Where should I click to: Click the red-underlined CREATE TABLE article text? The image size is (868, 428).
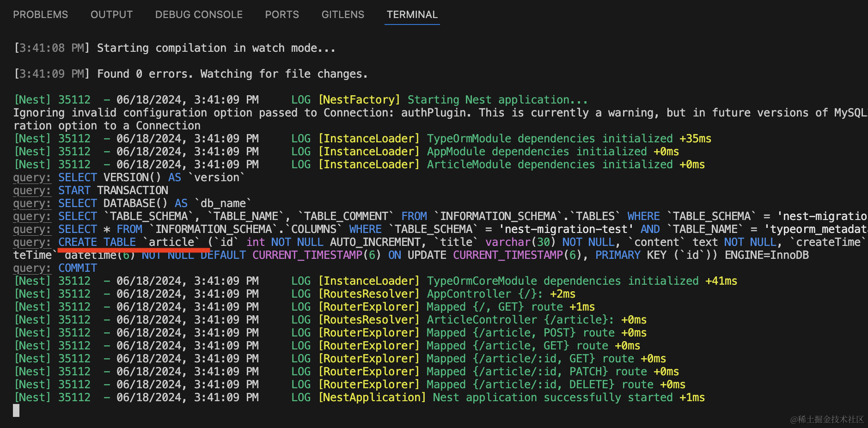click(x=129, y=242)
